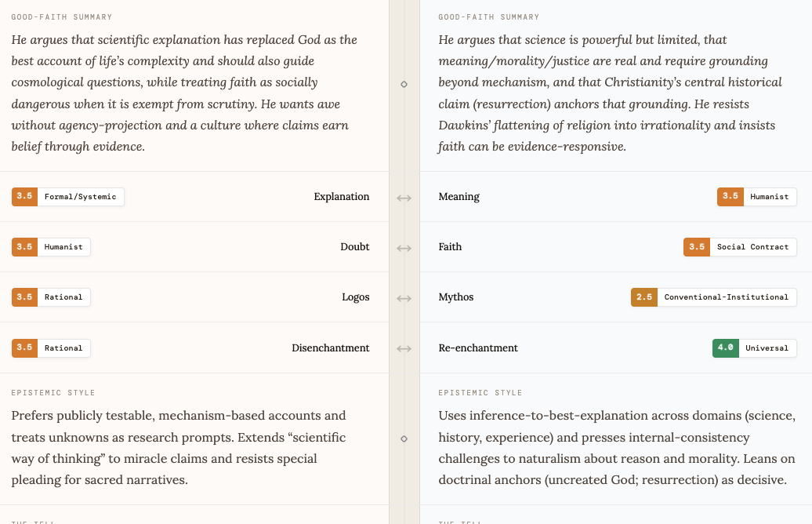The image size is (812, 524).
Task: Select the Humanist badge beside Meaning
Action: [756, 197]
